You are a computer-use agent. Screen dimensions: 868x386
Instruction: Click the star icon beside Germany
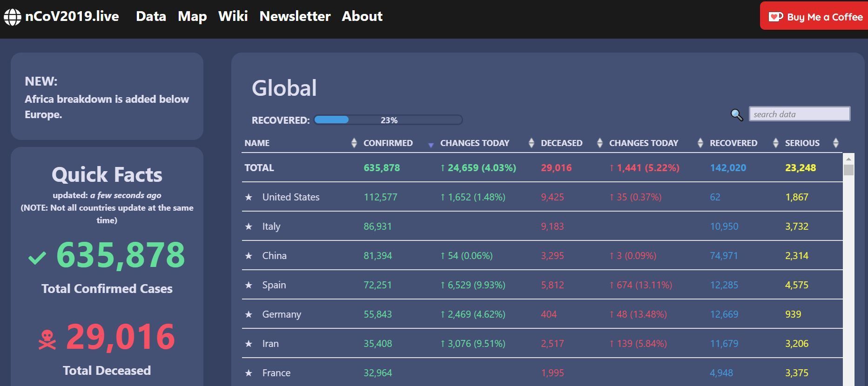[x=249, y=314]
